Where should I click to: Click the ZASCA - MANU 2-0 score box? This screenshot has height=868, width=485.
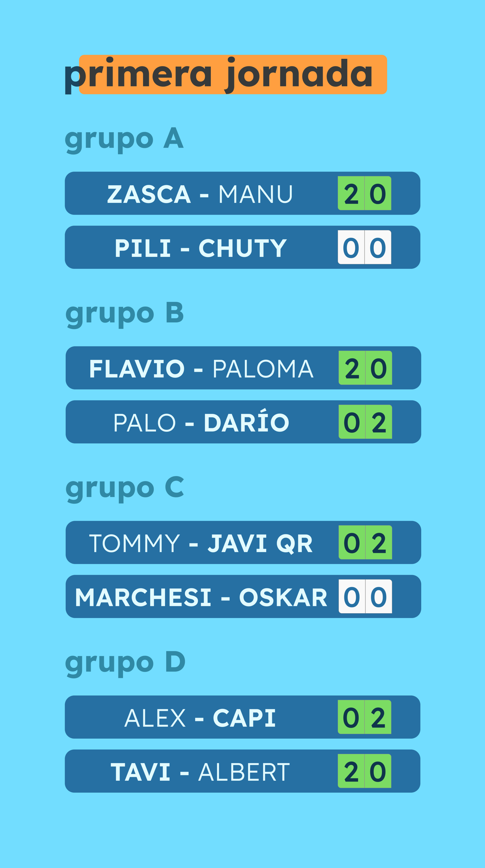pyautogui.click(x=365, y=193)
